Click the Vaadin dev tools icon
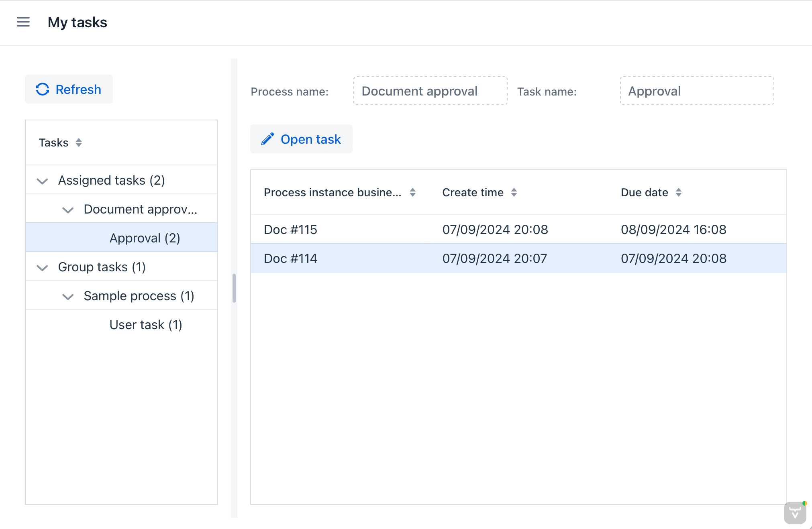 click(795, 513)
